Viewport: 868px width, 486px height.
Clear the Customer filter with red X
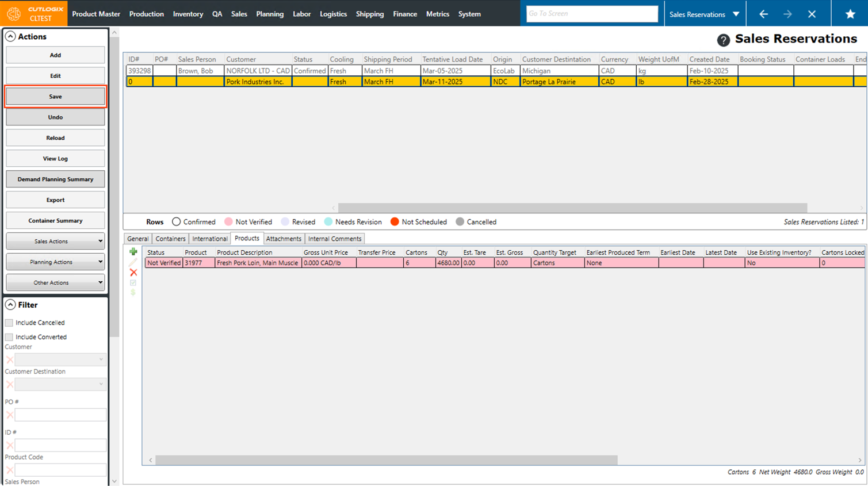point(10,360)
